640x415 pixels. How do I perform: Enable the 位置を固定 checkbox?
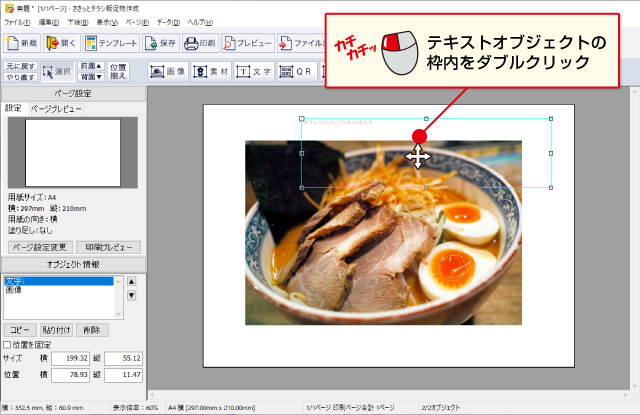tap(8, 345)
